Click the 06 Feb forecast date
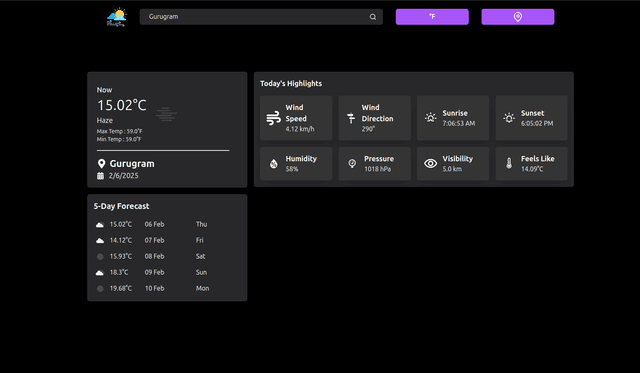 point(154,224)
